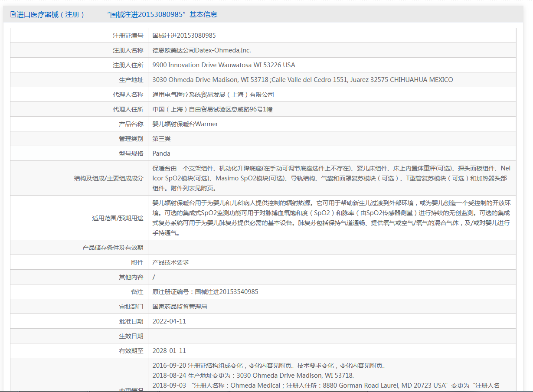Select address 9900 Innovation Drive Wauwatosa value
Screen dimensions: 533x392
pyautogui.click(x=224, y=65)
